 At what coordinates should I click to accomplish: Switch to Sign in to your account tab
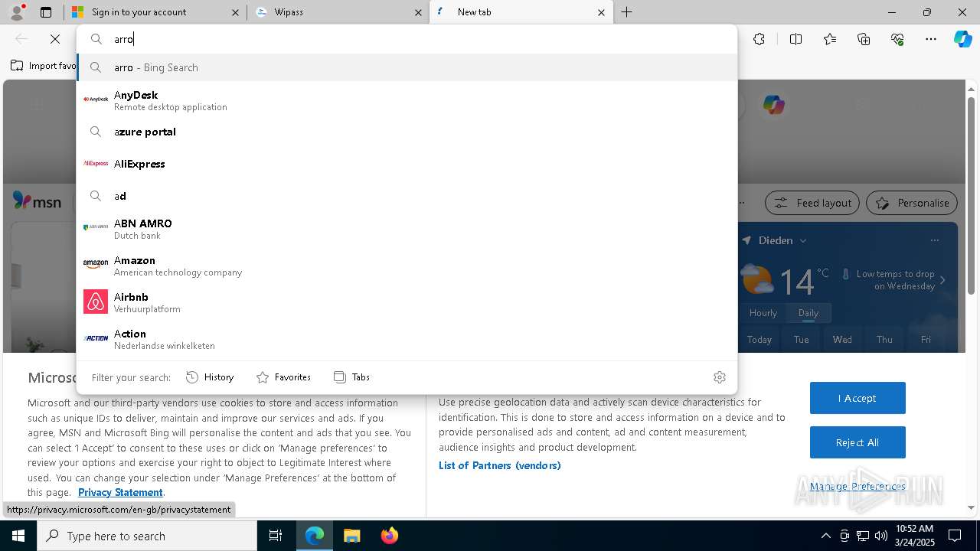(155, 12)
